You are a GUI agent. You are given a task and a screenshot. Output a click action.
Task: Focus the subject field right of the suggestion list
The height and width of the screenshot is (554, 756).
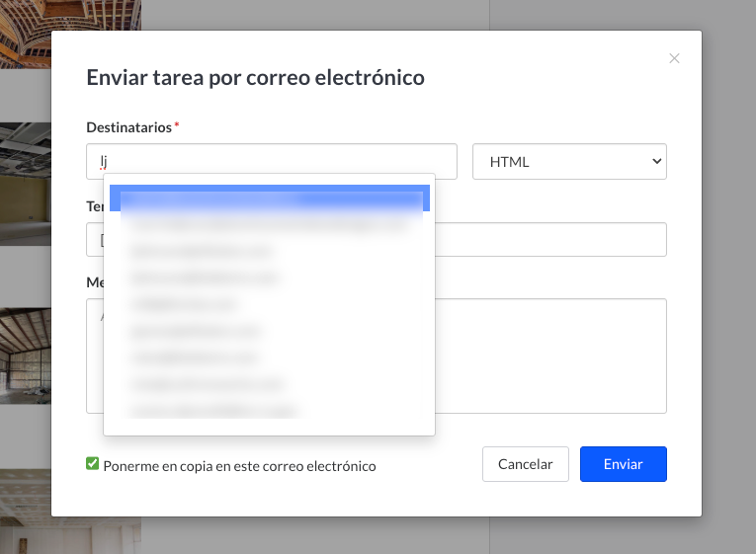pyautogui.click(x=549, y=239)
